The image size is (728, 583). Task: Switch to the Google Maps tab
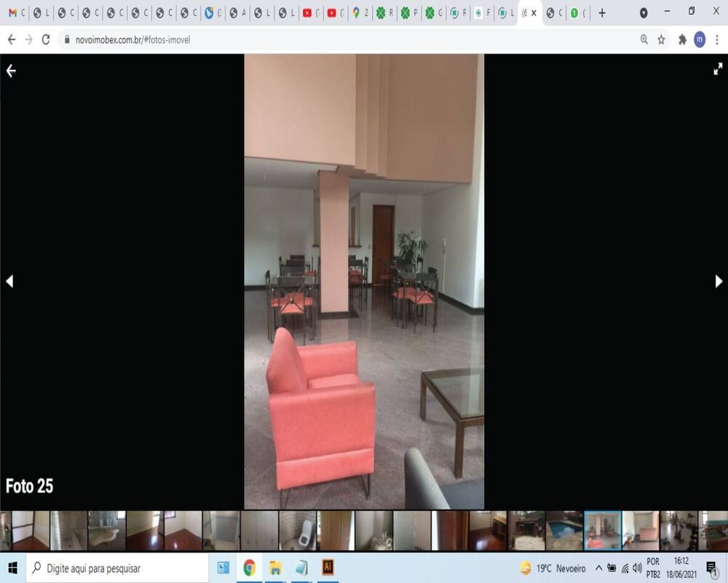point(360,13)
